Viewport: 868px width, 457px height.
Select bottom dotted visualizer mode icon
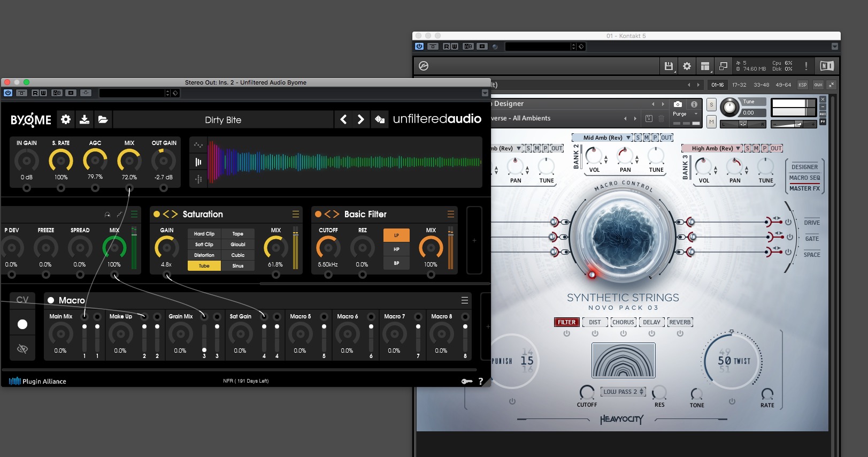[x=198, y=179]
